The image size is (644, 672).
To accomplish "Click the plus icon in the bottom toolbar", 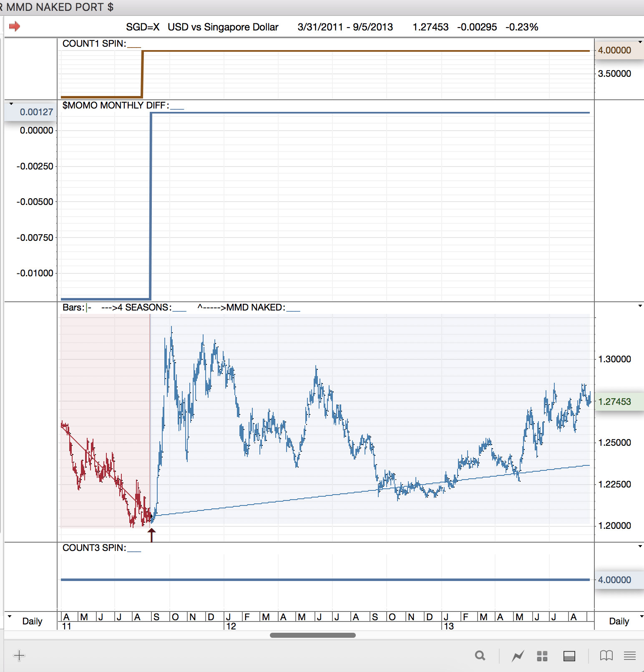I will (19, 656).
